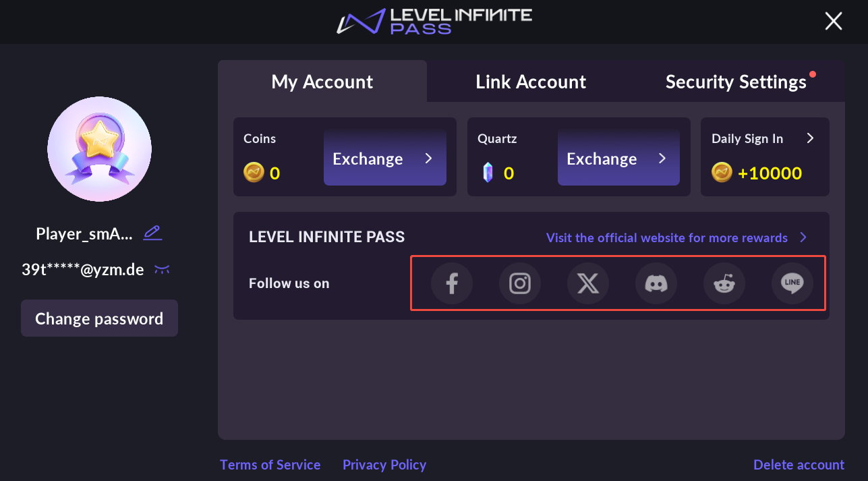The height and width of the screenshot is (481, 868).
Task: Open the Instagram social link icon
Action: pyautogui.click(x=520, y=283)
